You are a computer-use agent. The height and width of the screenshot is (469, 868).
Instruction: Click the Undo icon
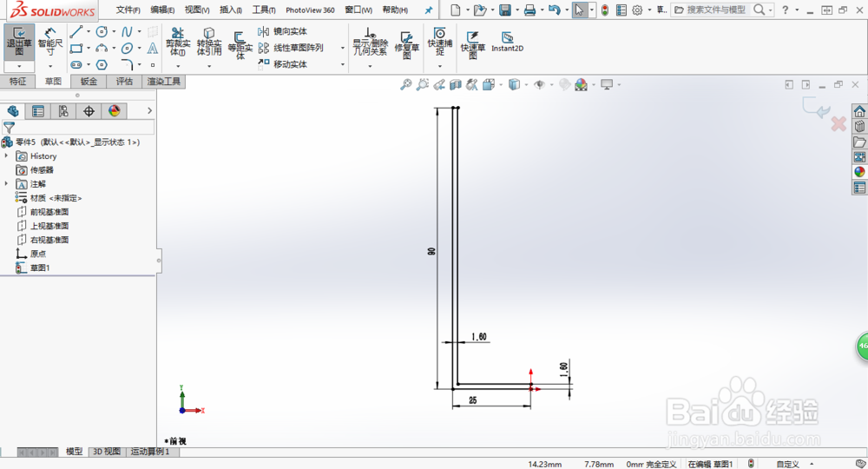(x=554, y=10)
